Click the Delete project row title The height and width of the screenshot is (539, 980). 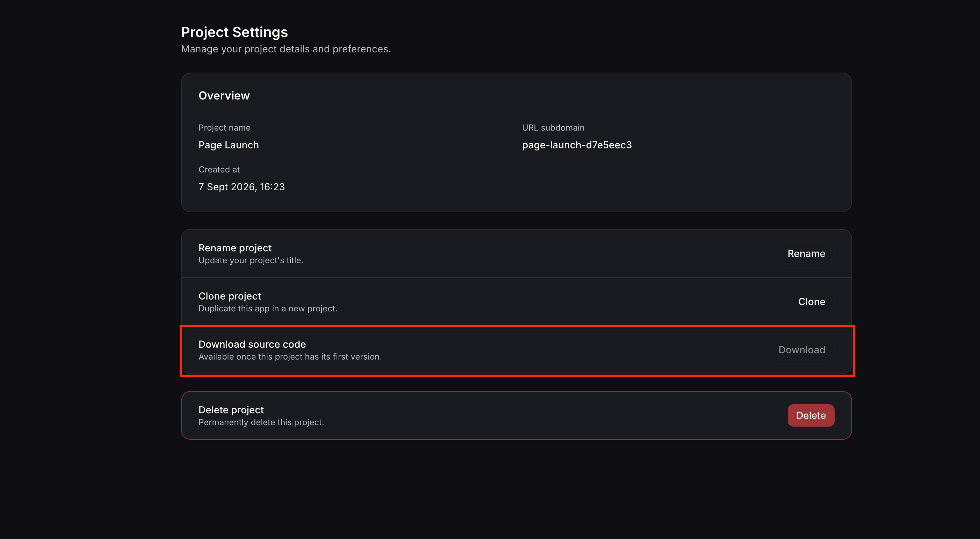click(231, 410)
